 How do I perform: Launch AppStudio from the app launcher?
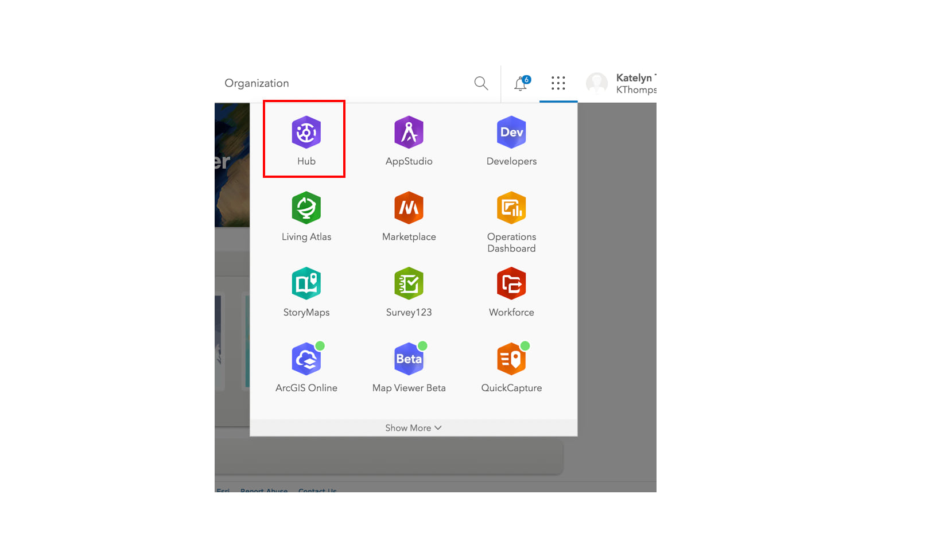(x=409, y=141)
